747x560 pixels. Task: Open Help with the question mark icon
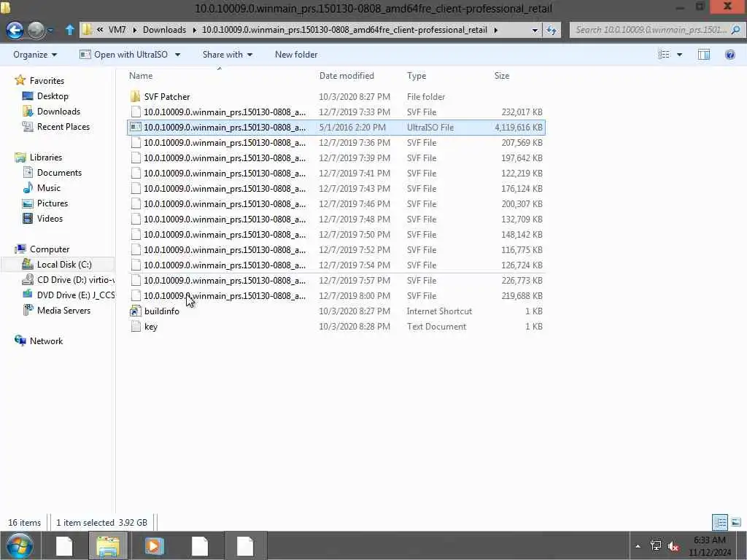pyautogui.click(x=729, y=54)
